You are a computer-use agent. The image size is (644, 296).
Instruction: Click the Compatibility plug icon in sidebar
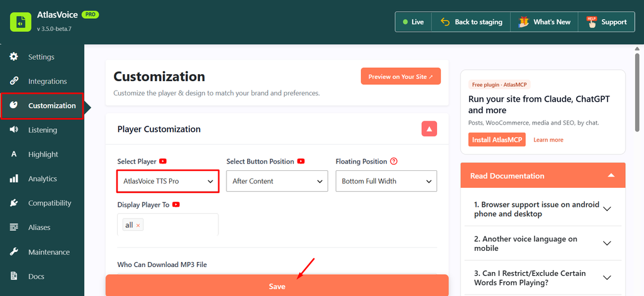tap(14, 203)
